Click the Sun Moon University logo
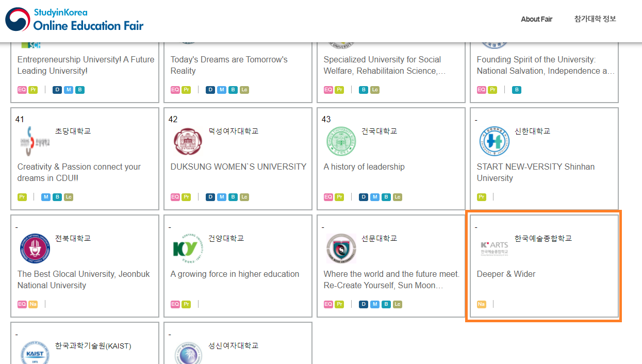The width and height of the screenshot is (642, 364). coord(341,249)
